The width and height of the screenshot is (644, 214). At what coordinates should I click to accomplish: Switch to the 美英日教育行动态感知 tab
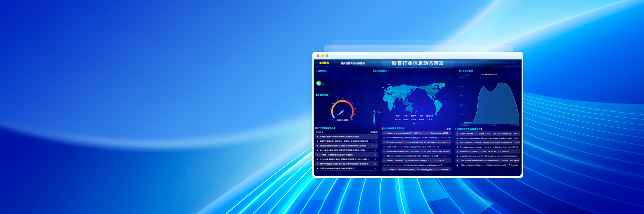(353, 63)
